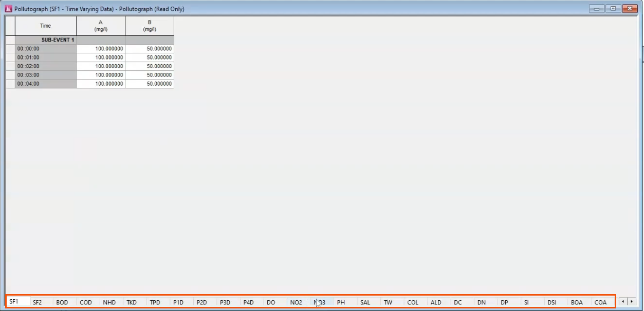The image size is (644, 311).
Task: Switch to the PH tab
Action: (x=341, y=302)
